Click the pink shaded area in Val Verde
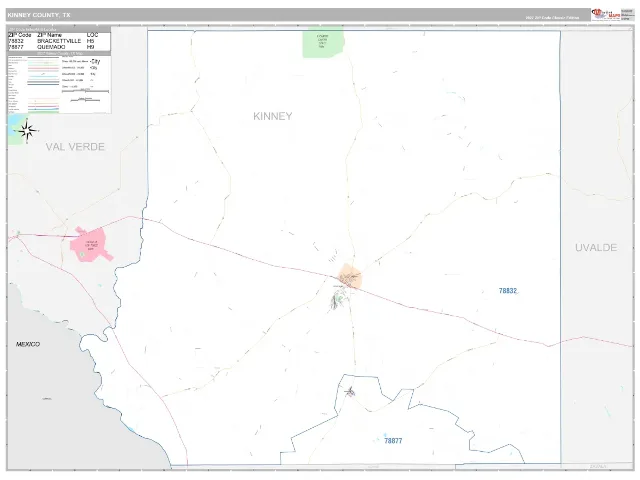 [91, 245]
